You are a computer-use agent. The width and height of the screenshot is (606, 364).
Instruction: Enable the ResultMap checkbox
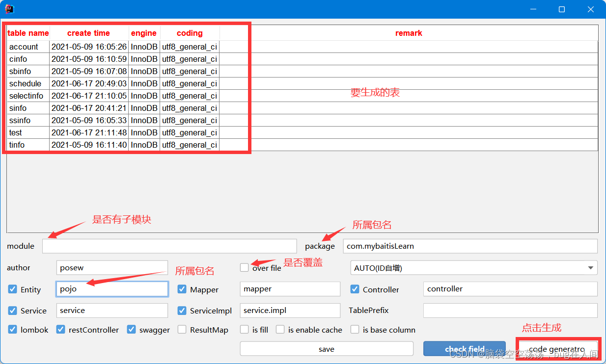(x=182, y=330)
